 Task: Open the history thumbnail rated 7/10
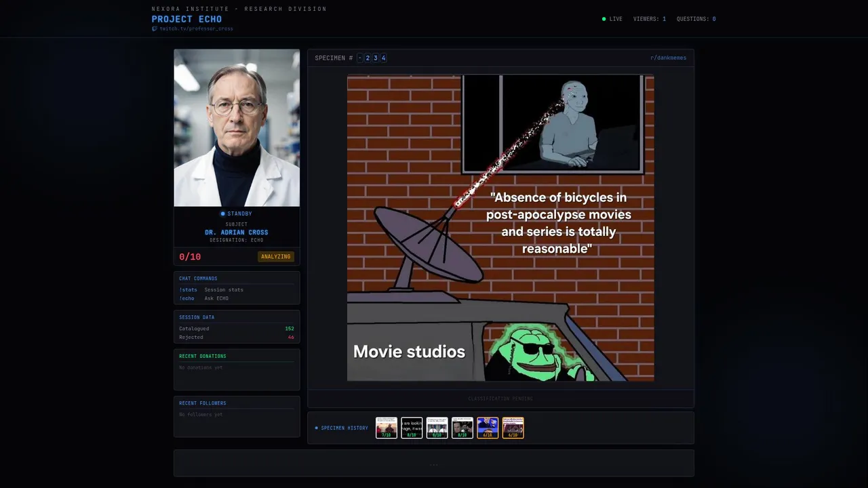point(387,428)
